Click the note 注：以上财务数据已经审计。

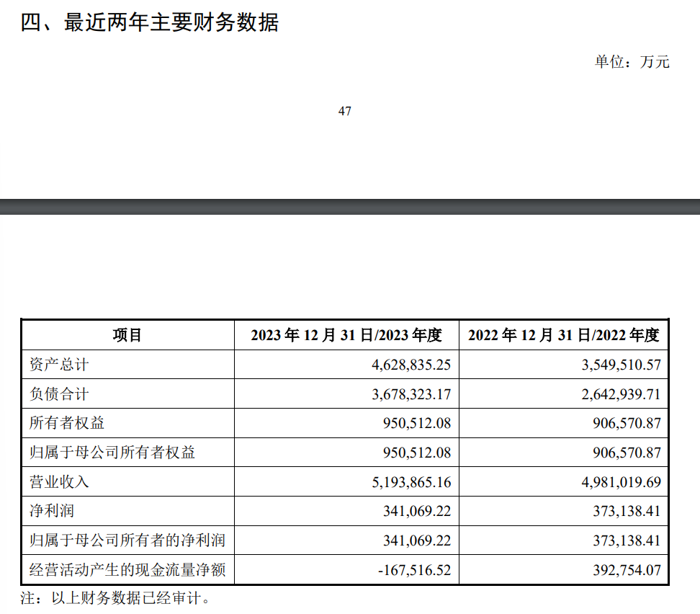tap(115, 598)
